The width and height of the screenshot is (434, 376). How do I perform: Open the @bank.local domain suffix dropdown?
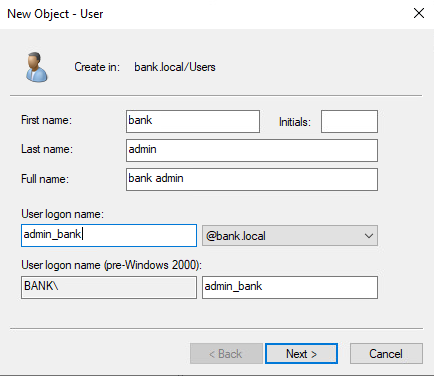click(290, 236)
